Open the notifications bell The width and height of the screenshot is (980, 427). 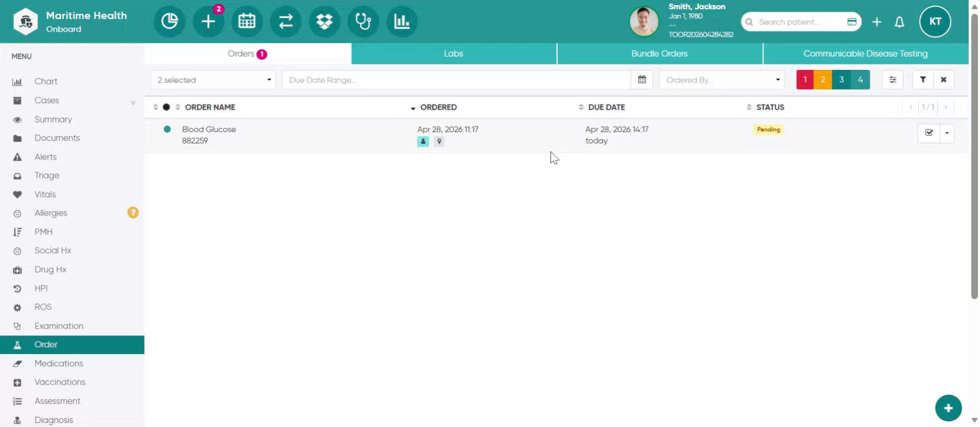pos(900,22)
